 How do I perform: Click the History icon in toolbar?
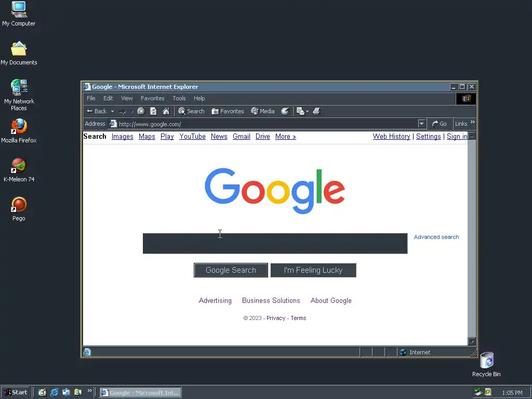(x=285, y=111)
